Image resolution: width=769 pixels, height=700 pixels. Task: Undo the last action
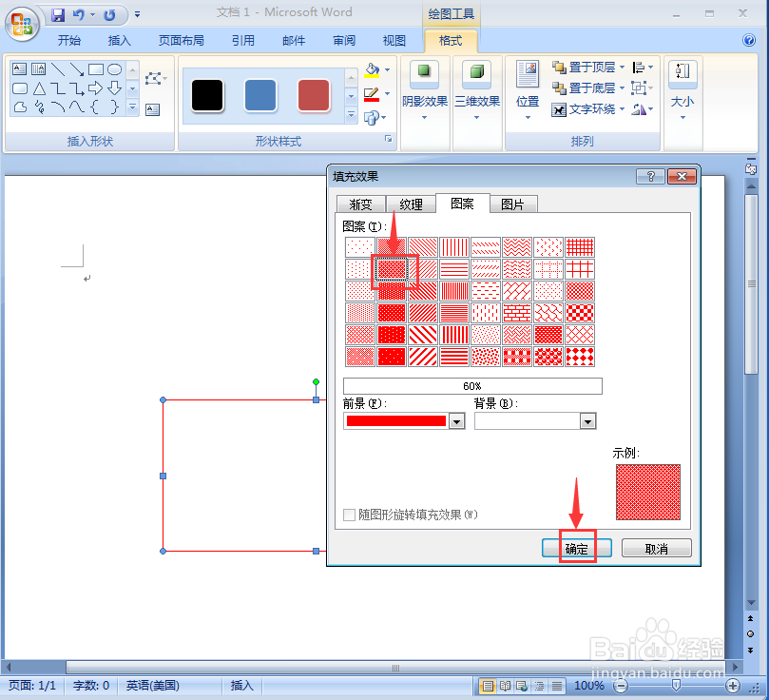point(79,14)
